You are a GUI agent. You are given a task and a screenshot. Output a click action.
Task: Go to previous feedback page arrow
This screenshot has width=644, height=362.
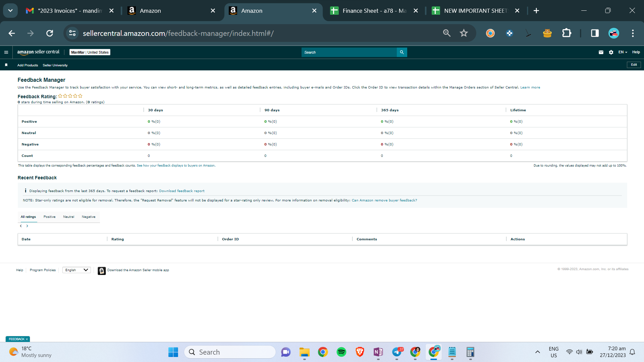click(21, 226)
